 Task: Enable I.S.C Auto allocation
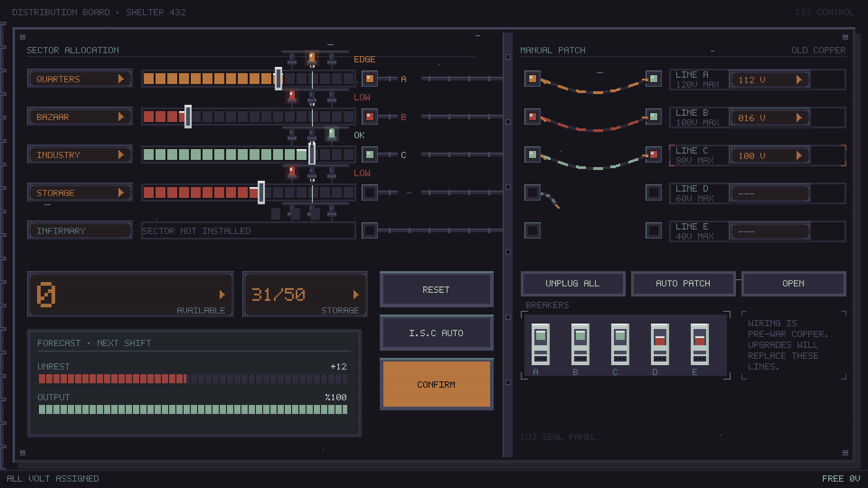coord(436,333)
